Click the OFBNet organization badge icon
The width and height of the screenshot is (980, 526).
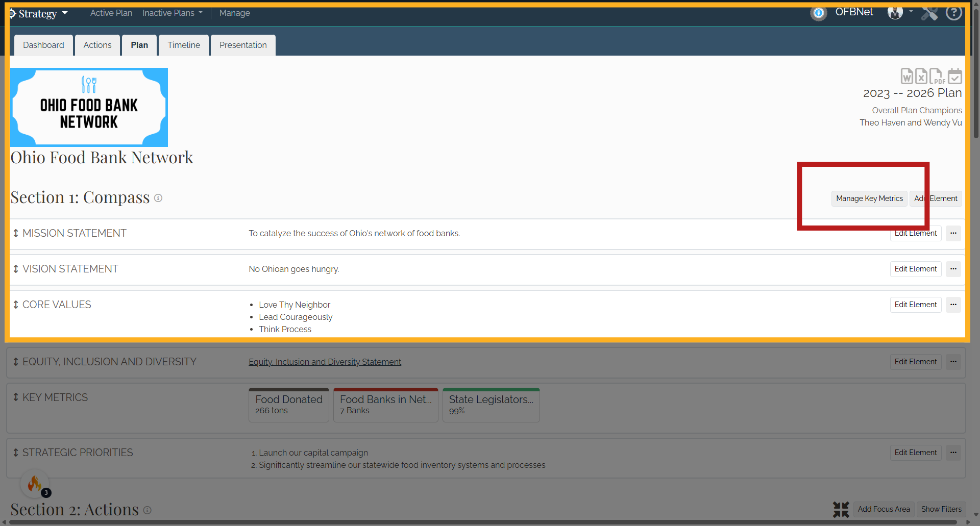click(x=819, y=13)
